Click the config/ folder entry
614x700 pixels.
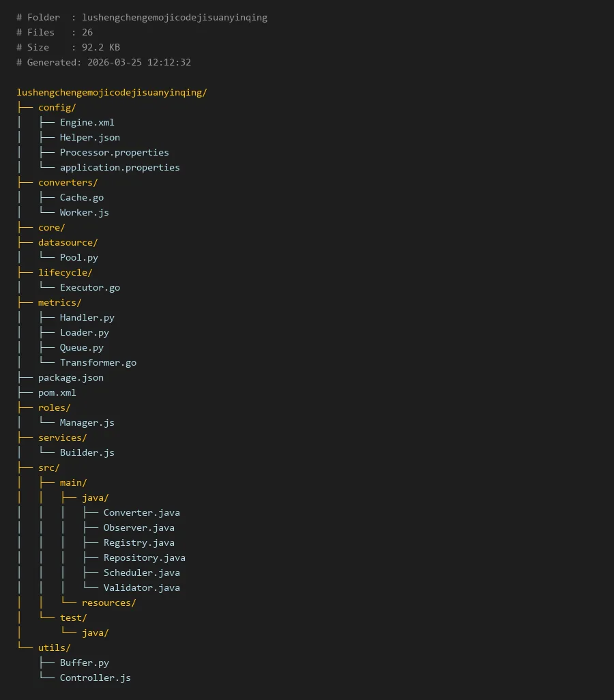[57, 107]
